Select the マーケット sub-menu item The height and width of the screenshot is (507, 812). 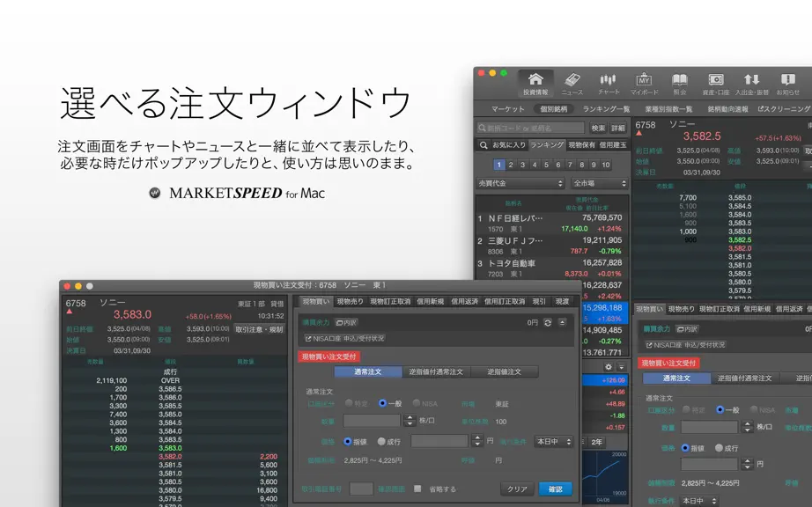[x=508, y=108]
